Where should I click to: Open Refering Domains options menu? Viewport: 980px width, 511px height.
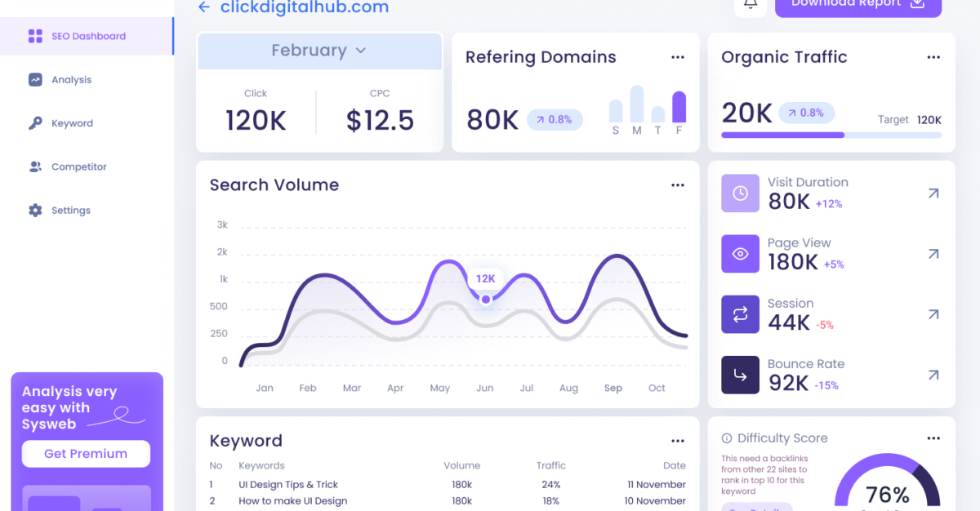pos(677,57)
